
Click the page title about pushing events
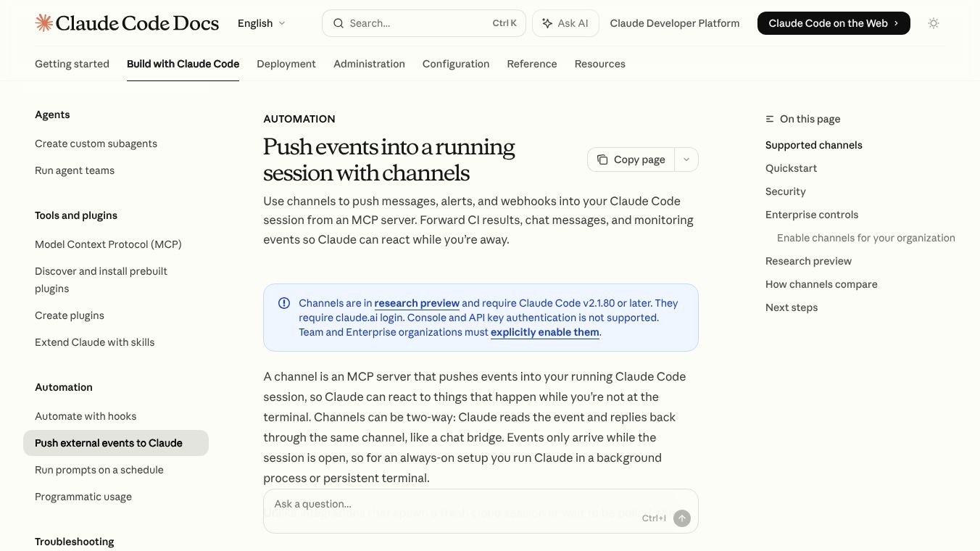(389, 159)
